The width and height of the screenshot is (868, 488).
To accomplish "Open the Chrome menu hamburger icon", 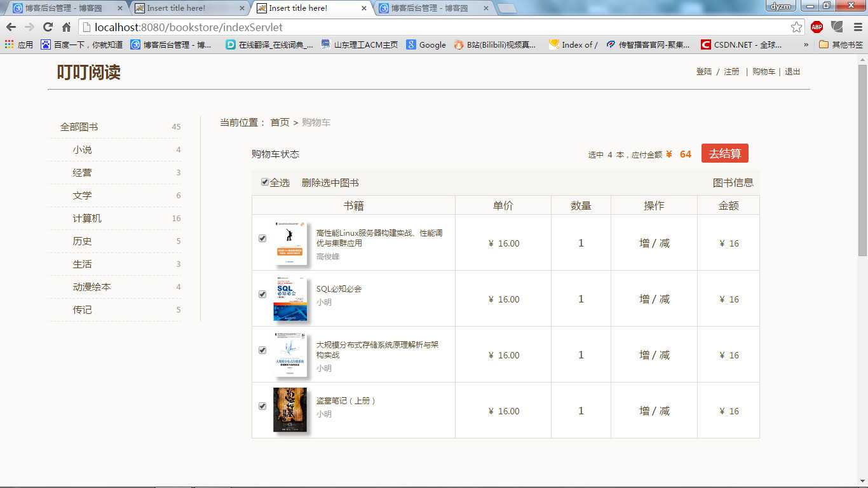I will 857,27.
